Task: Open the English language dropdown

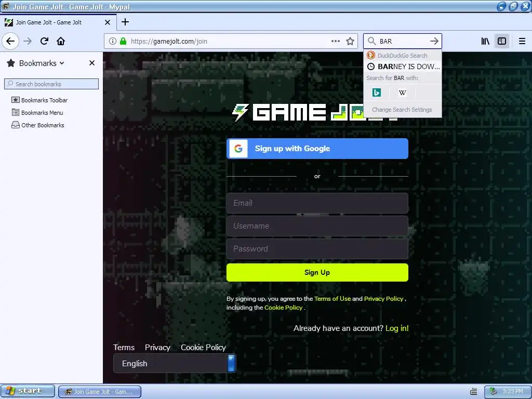Action: [x=175, y=363]
